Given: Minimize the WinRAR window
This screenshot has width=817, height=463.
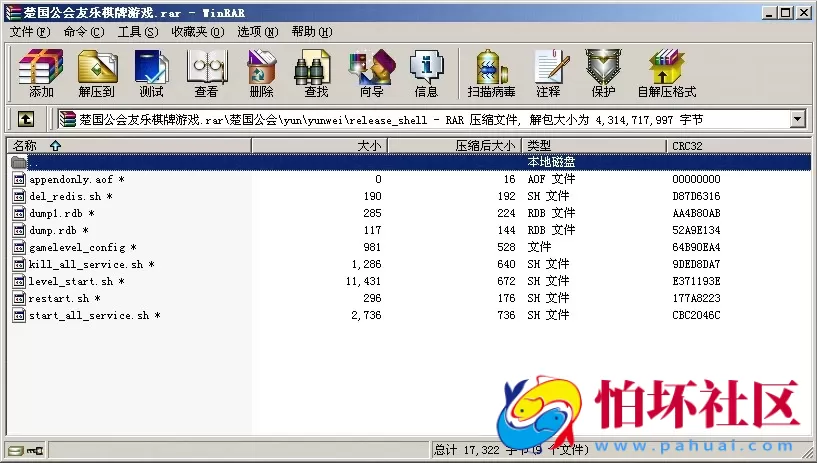Looking at the screenshot, I should pos(769,12).
